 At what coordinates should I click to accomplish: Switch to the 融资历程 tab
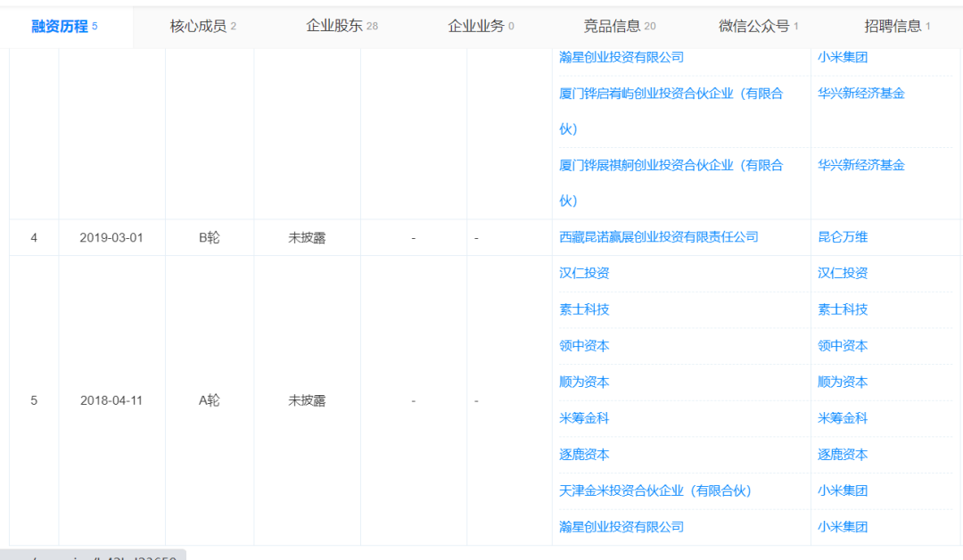(x=64, y=27)
